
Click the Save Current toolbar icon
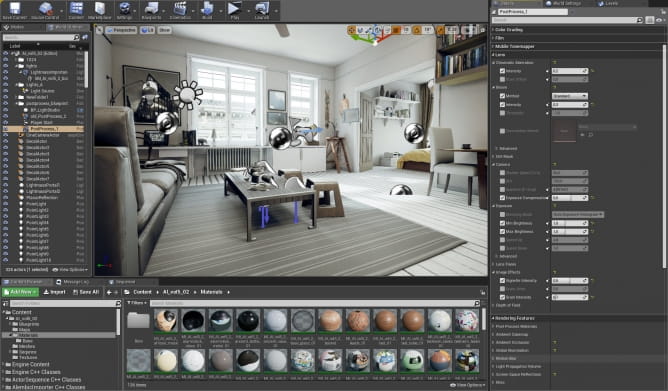[15, 8]
